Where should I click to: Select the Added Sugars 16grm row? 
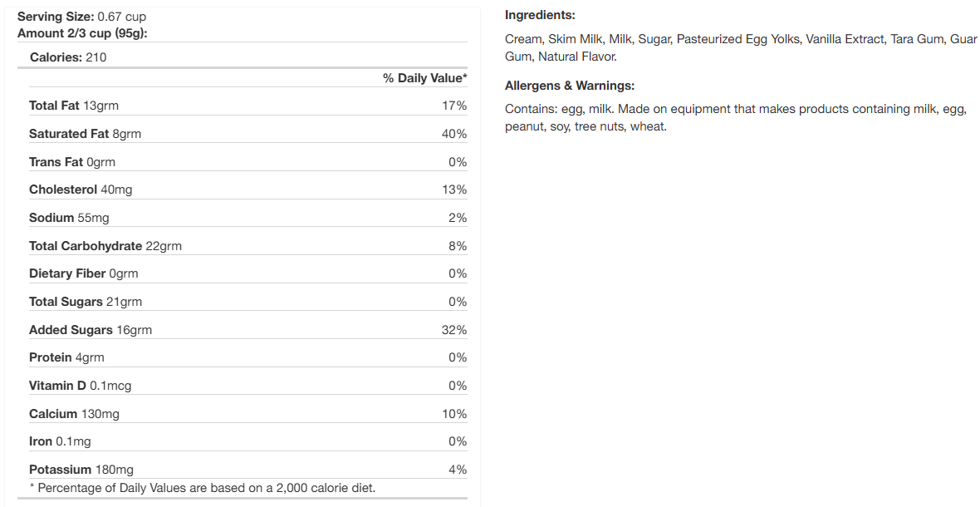pos(91,330)
